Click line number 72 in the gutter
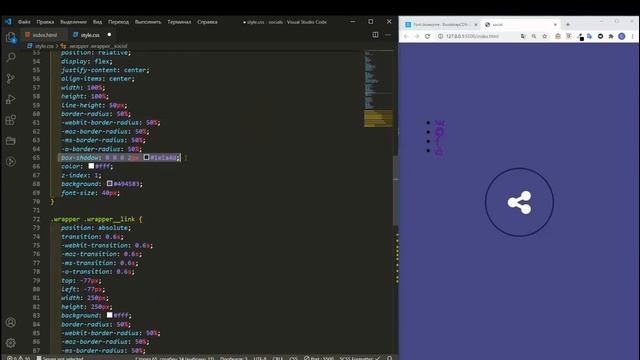640x360 pixels. pyautogui.click(x=36, y=219)
